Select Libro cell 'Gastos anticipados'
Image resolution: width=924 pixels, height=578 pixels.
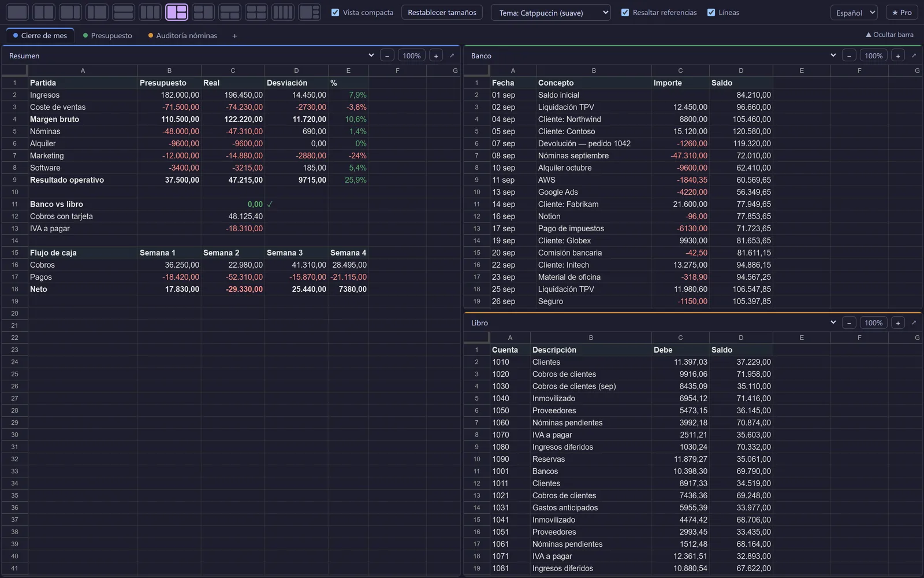pos(591,507)
